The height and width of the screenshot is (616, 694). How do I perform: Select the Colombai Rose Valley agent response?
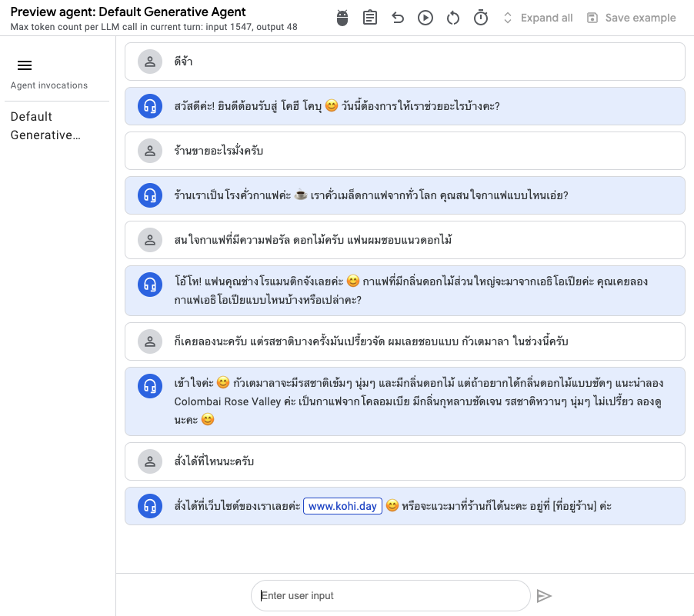coord(405,401)
